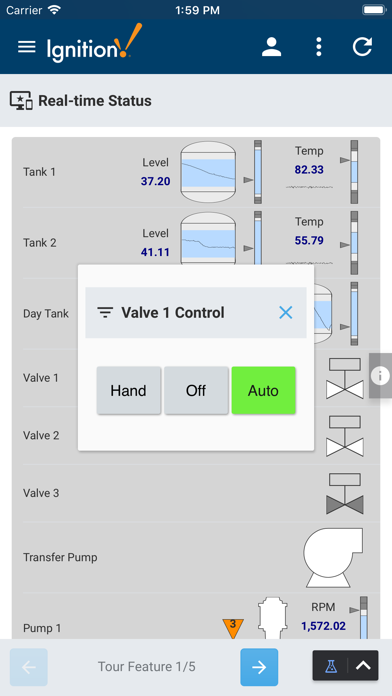
Task: Go to next tour feature arrow
Action: tap(259, 667)
